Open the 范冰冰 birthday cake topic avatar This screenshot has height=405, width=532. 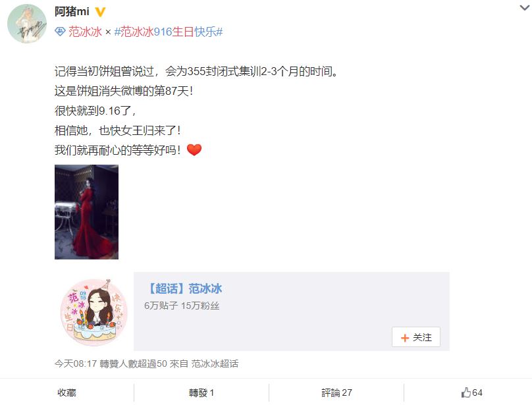[94, 311]
